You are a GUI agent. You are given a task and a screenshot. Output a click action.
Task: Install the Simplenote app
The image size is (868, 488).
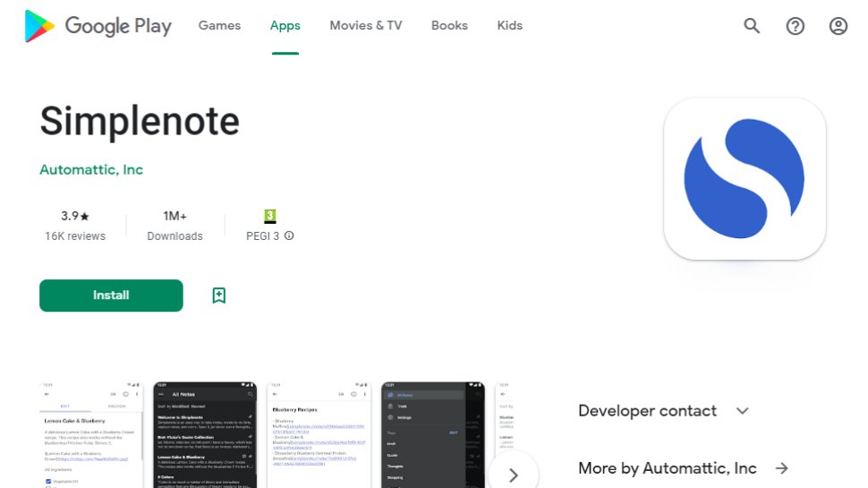pos(111,295)
